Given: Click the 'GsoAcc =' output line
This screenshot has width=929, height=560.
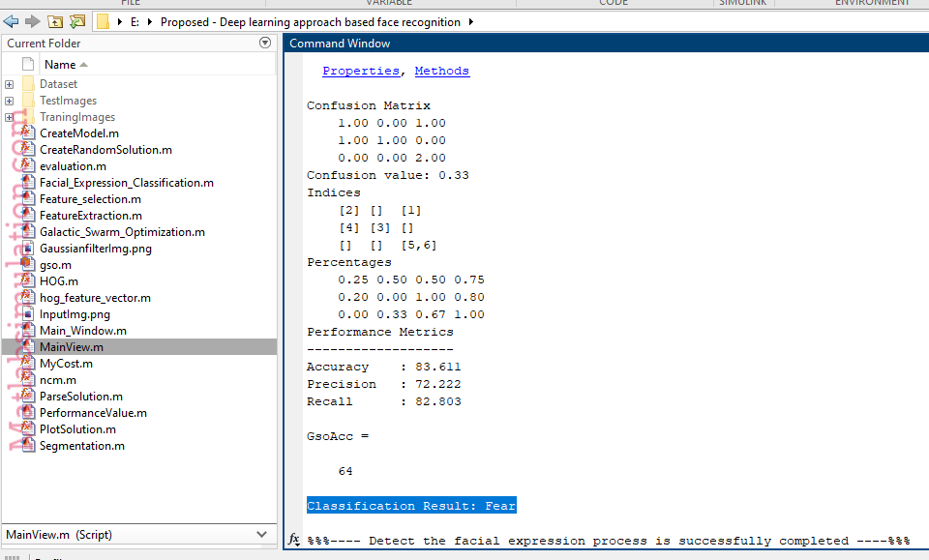Looking at the screenshot, I should point(338,436).
